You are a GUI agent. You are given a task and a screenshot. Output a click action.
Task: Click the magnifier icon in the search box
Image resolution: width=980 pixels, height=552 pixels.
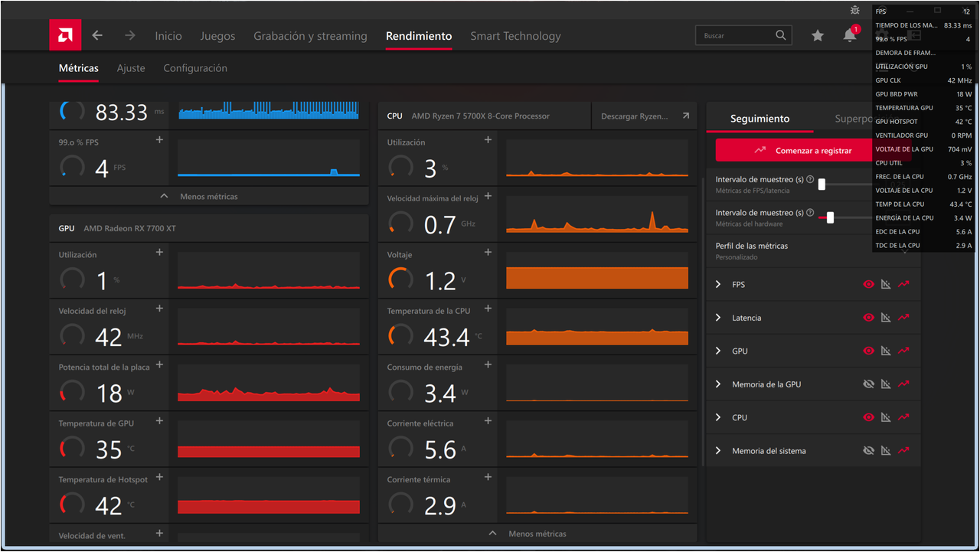click(781, 35)
